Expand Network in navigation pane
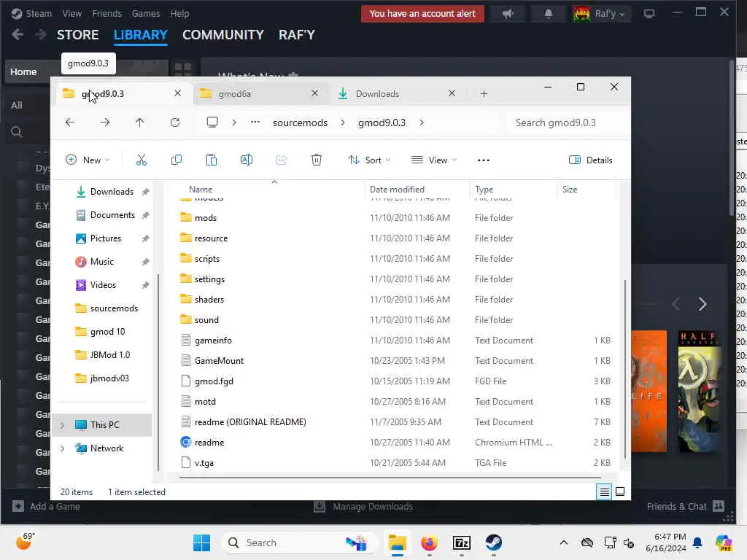Image resolution: width=747 pixels, height=560 pixels. [x=63, y=448]
